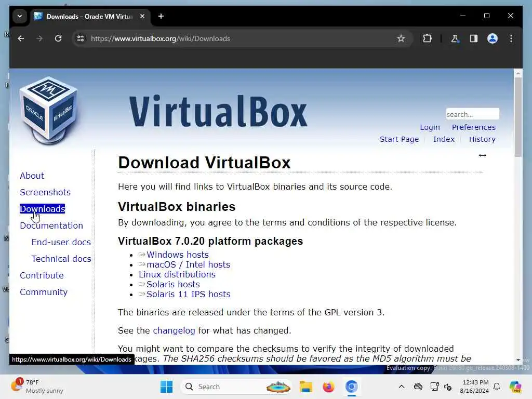This screenshot has height=399, width=532.
Task: Open Technical docs in the sidebar
Action: (x=61, y=259)
